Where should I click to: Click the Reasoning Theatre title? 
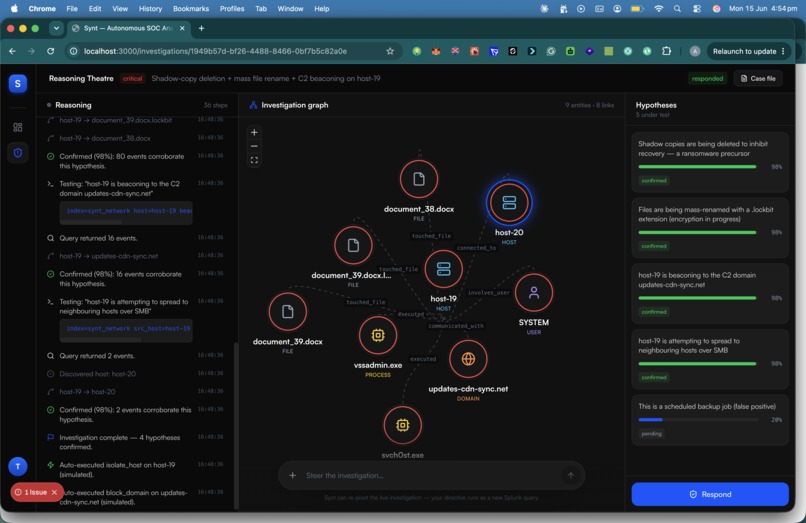click(x=81, y=78)
